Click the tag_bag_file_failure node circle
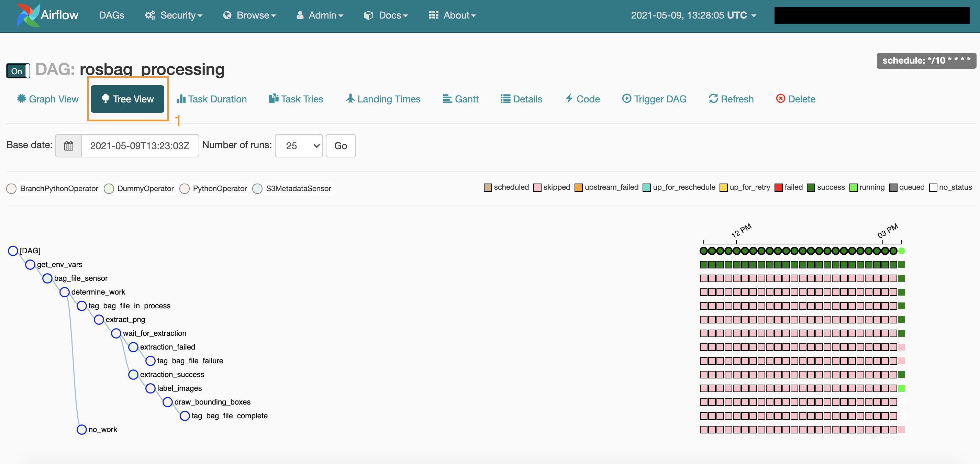Viewport: 980px width, 464px height. [x=150, y=361]
